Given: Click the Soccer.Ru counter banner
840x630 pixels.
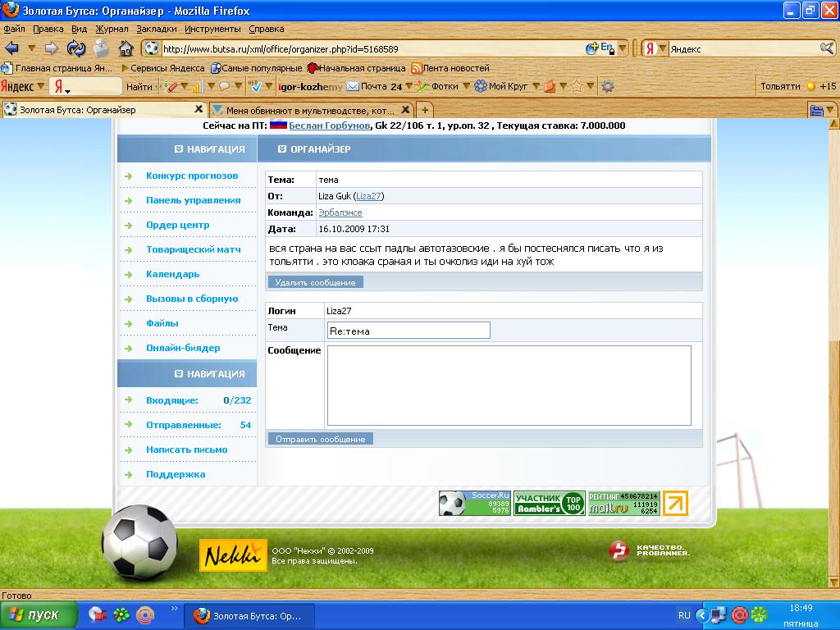Looking at the screenshot, I should coord(475,504).
